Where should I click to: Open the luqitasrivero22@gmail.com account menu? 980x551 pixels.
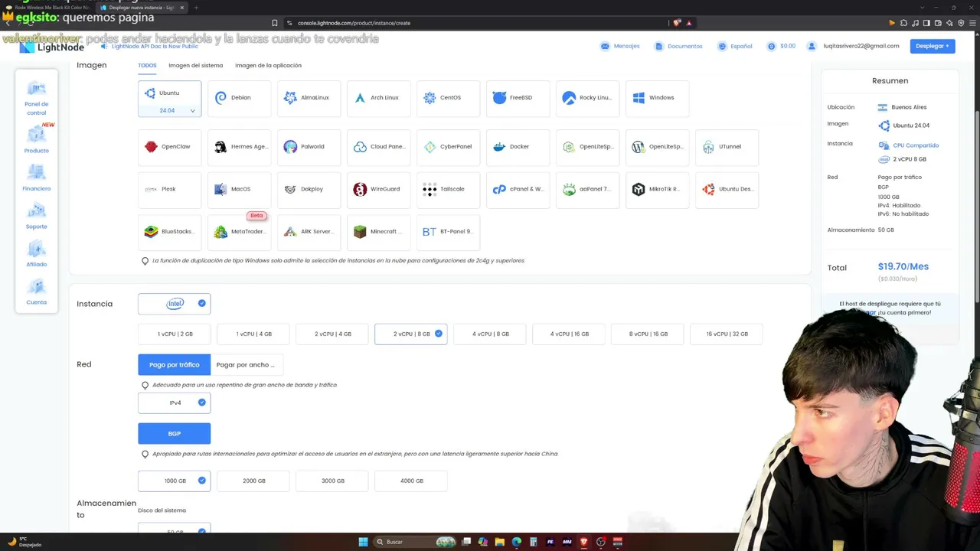click(854, 46)
